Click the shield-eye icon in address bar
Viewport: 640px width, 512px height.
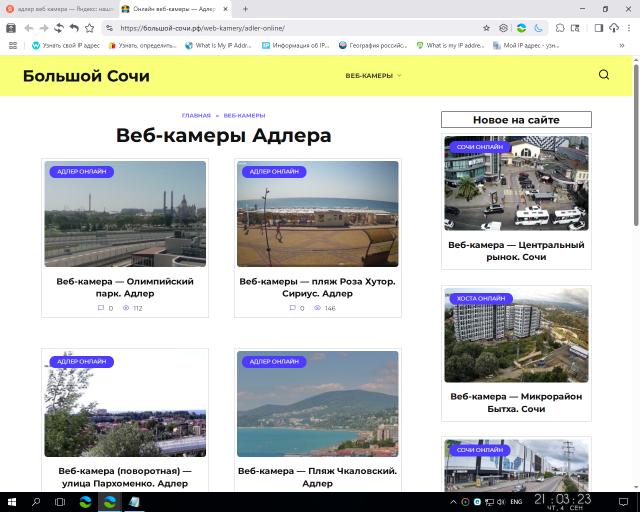point(503,28)
